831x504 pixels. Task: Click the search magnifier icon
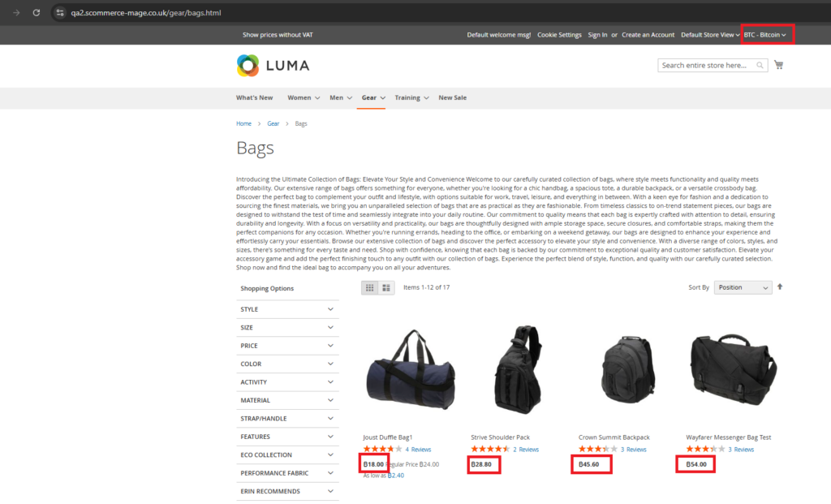(x=758, y=65)
